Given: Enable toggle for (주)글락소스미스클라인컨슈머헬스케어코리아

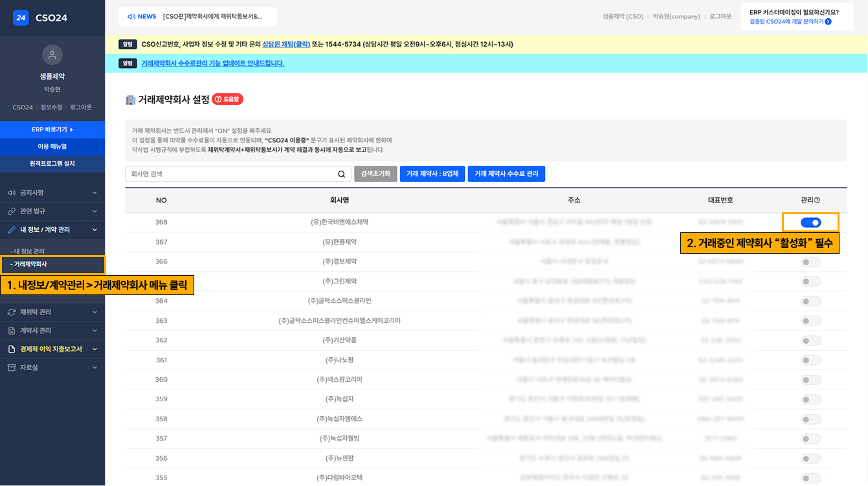Looking at the screenshot, I should [x=810, y=321].
